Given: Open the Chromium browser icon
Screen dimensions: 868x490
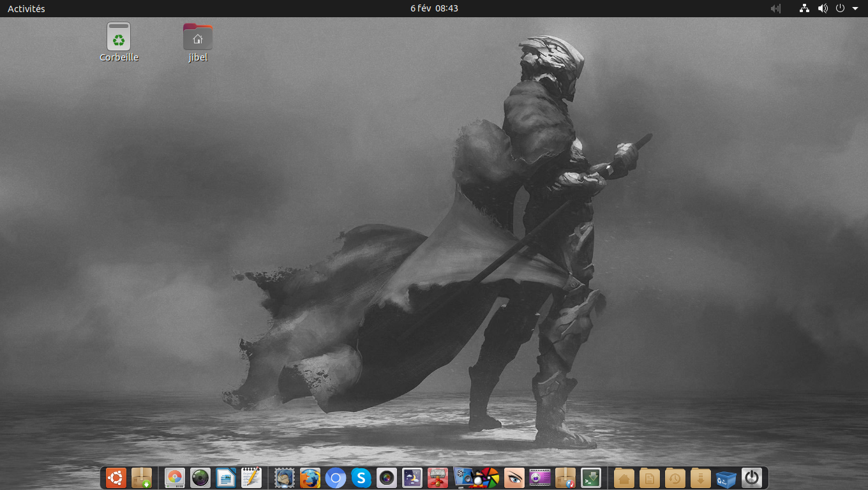Looking at the screenshot, I should pos(336,477).
